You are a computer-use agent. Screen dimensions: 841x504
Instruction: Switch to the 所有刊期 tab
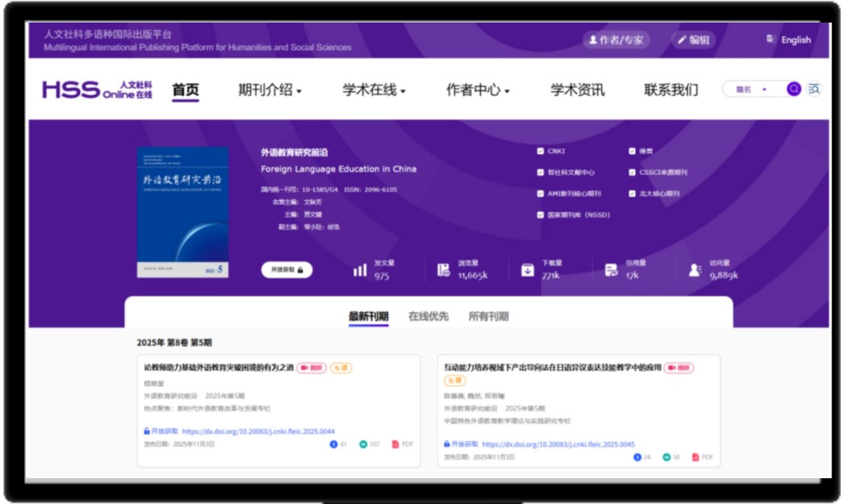[x=488, y=316]
